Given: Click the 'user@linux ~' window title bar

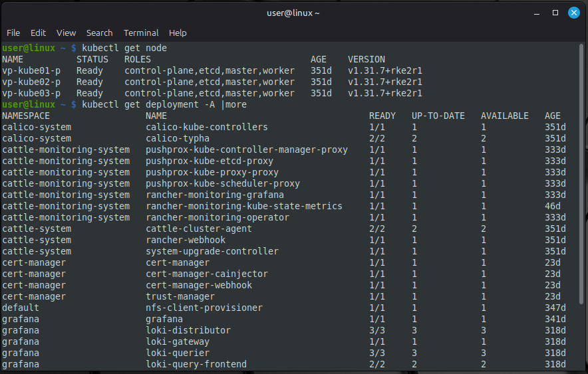Looking at the screenshot, I should click(x=293, y=13).
